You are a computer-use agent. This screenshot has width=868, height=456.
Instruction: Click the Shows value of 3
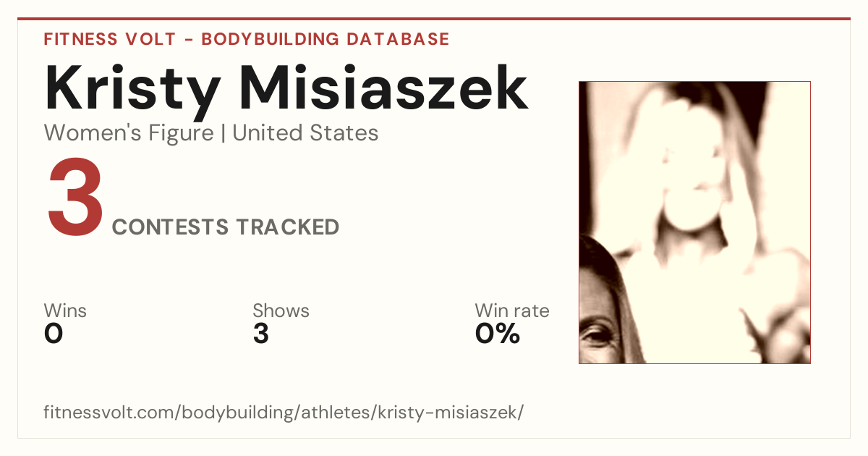coord(260,334)
